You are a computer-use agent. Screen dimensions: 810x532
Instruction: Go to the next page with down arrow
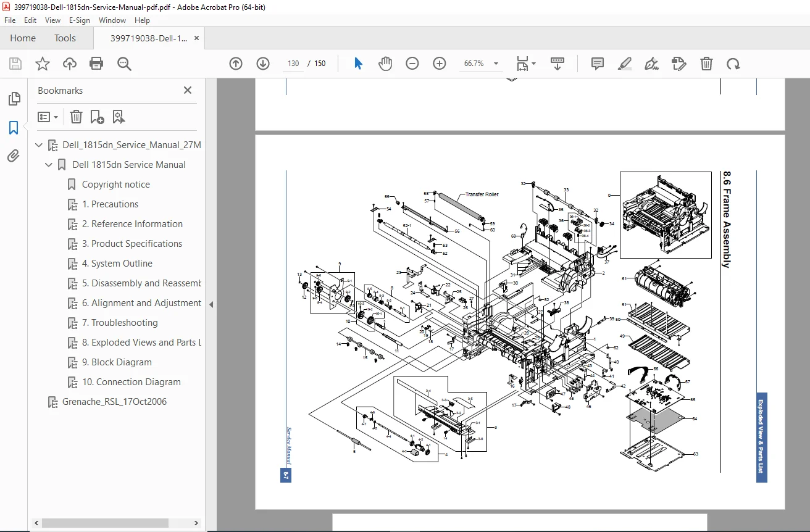(x=263, y=64)
